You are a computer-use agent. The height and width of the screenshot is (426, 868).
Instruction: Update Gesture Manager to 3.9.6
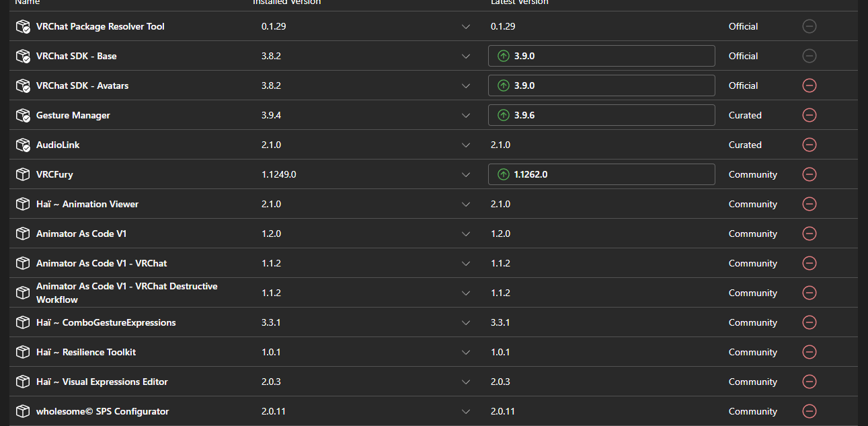[x=601, y=115]
